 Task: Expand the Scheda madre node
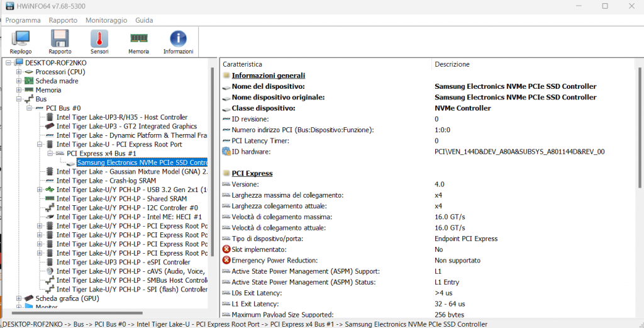coord(19,81)
